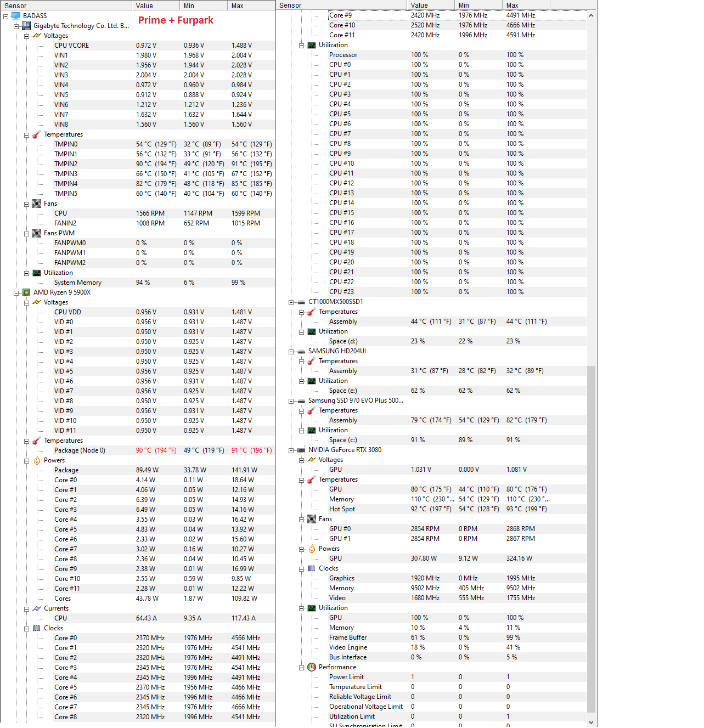Click the Performance gauge icon
Image resolution: width=704 pixels, height=728 pixels.
pyautogui.click(x=312, y=667)
